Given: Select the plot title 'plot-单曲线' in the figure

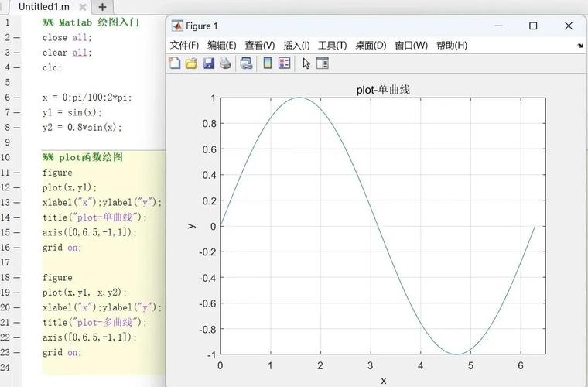Looking at the screenshot, I should (383, 90).
